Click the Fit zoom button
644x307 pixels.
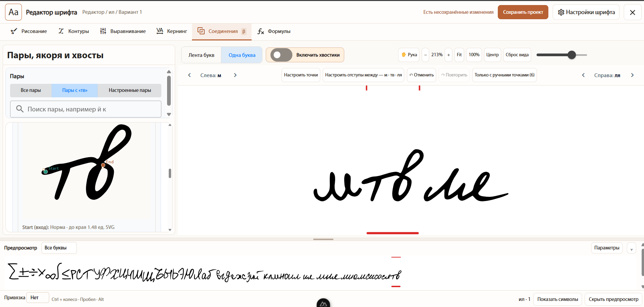pyautogui.click(x=459, y=55)
